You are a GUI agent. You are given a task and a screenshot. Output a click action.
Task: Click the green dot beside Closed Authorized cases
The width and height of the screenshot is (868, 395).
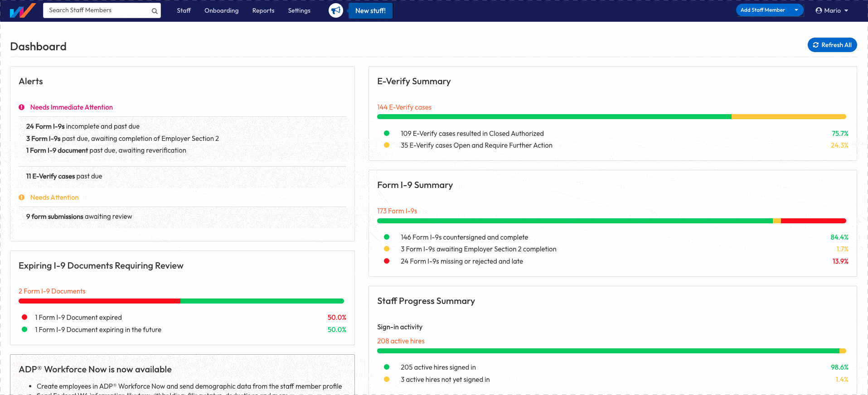(387, 133)
